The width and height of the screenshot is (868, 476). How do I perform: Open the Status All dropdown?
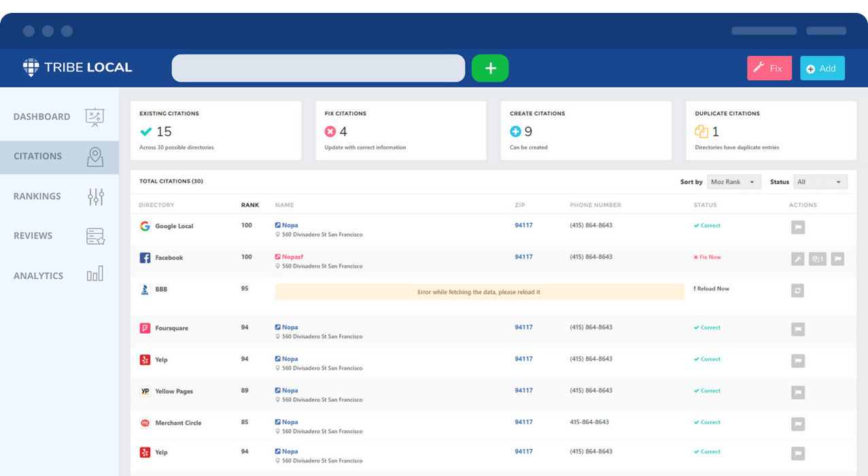coord(820,182)
